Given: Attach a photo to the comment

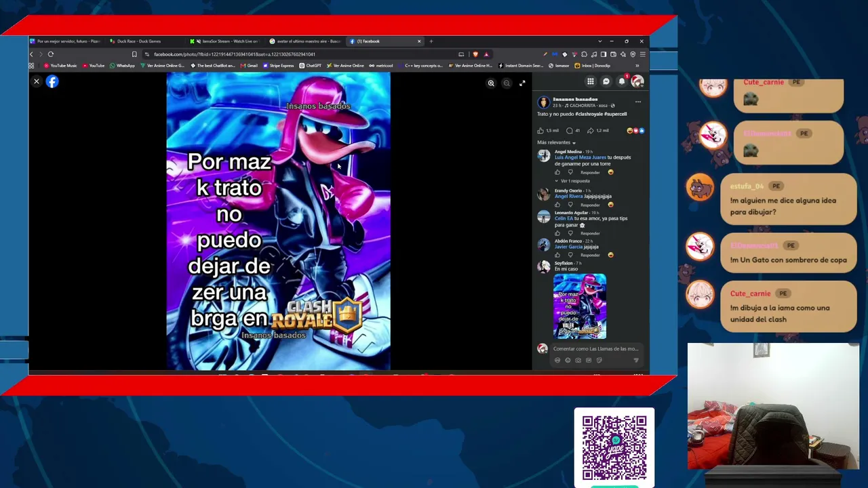Looking at the screenshot, I should point(578,360).
